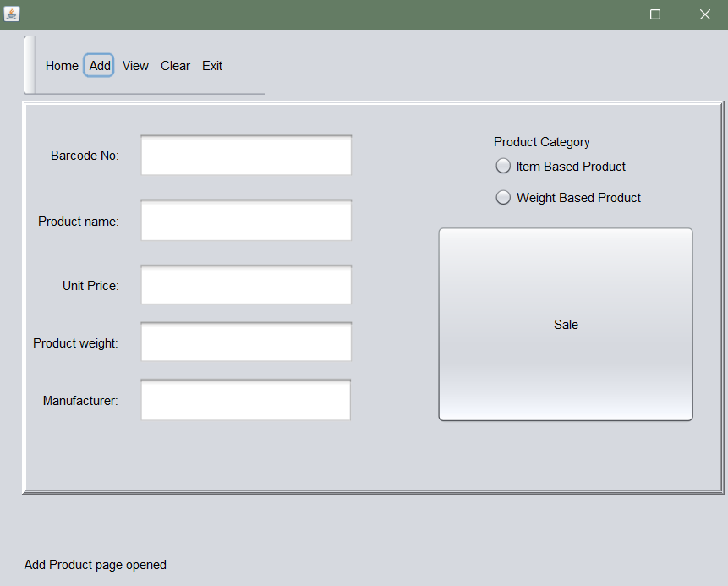Click the Manufacturer label
728x586 pixels.
click(x=79, y=400)
